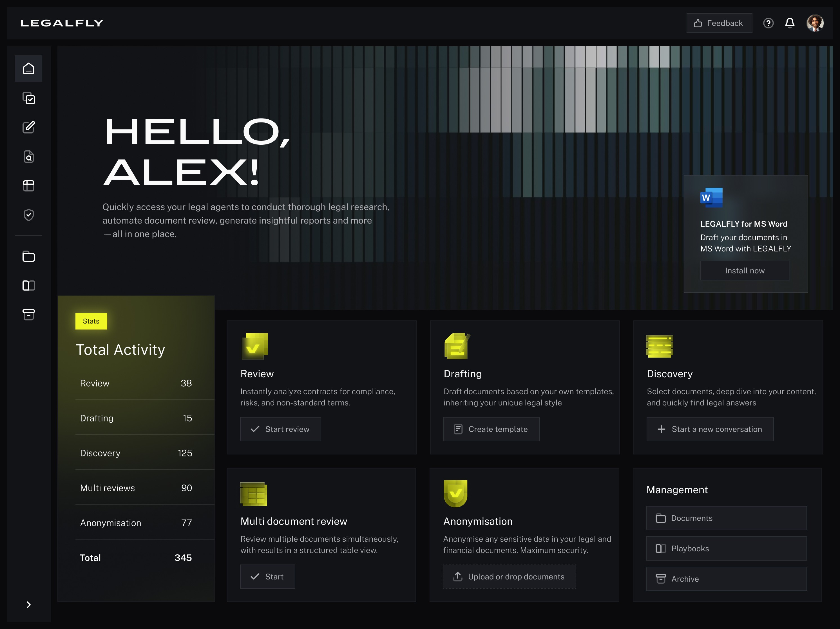Click the help question mark icon

(768, 23)
